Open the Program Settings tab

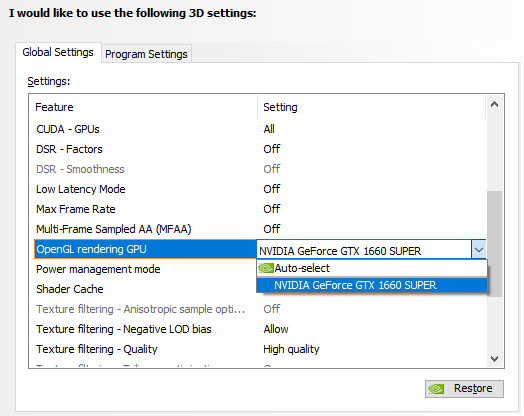click(x=146, y=54)
